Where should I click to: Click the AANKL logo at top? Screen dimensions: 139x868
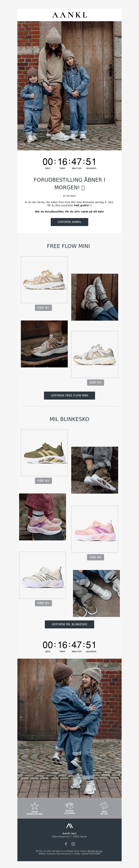click(69, 15)
